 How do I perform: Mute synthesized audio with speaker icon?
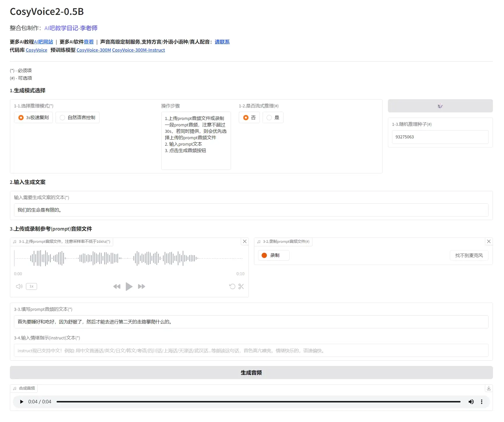[x=471, y=402]
